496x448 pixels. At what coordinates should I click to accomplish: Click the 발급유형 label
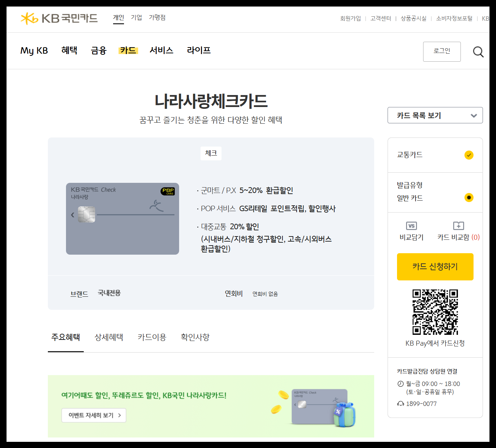[410, 185]
